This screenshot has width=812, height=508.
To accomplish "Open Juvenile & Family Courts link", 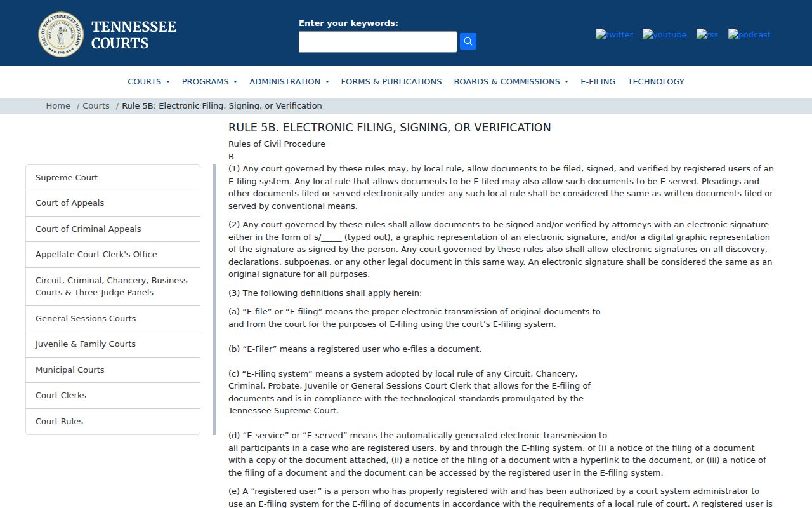I will click(113, 344).
